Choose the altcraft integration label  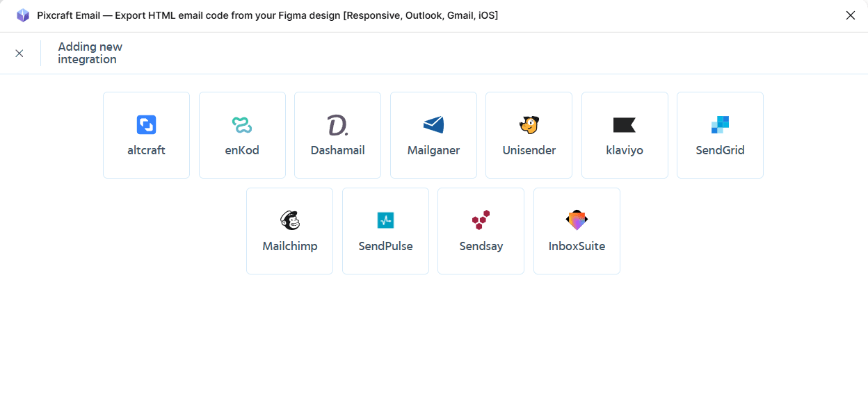click(146, 150)
